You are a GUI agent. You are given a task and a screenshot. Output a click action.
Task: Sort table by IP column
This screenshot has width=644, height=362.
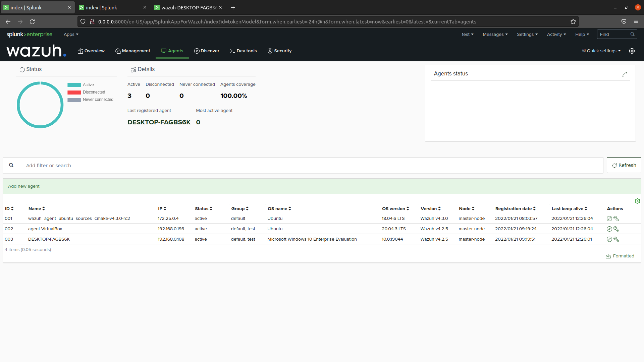(162, 209)
